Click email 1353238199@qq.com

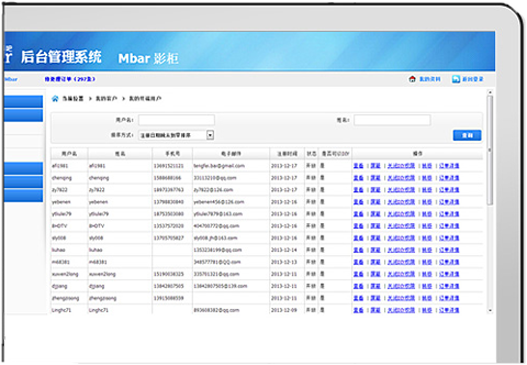[x=217, y=250]
